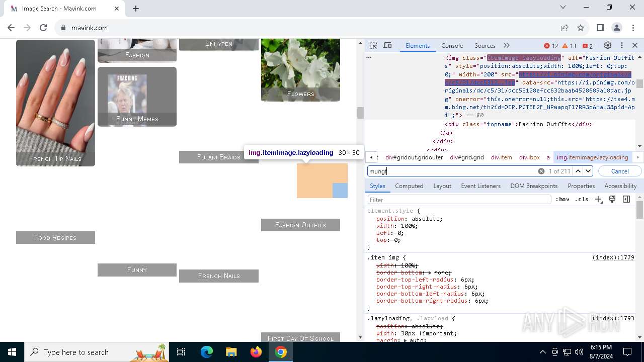Clear the DOM search input
Viewport: 644px width, 362px height.
point(541,171)
